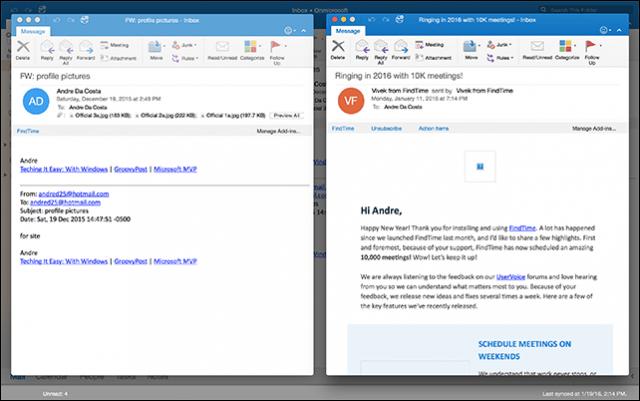
Task: Move the profile pictures message
Action: point(155,51)
